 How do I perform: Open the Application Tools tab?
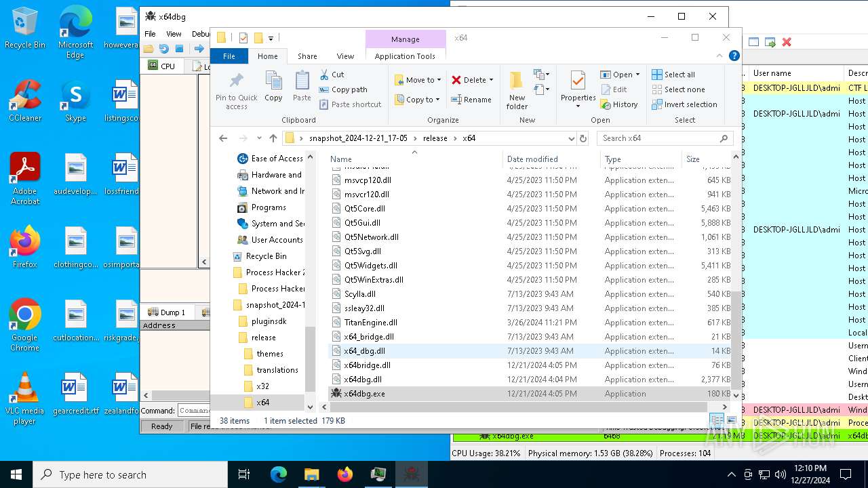(405, 56)
